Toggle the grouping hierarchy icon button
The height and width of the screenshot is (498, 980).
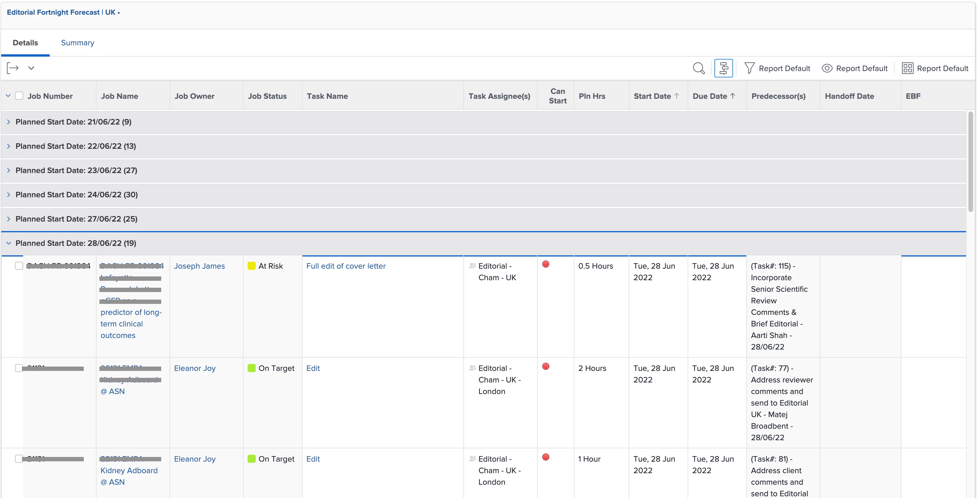coord(723,68)
